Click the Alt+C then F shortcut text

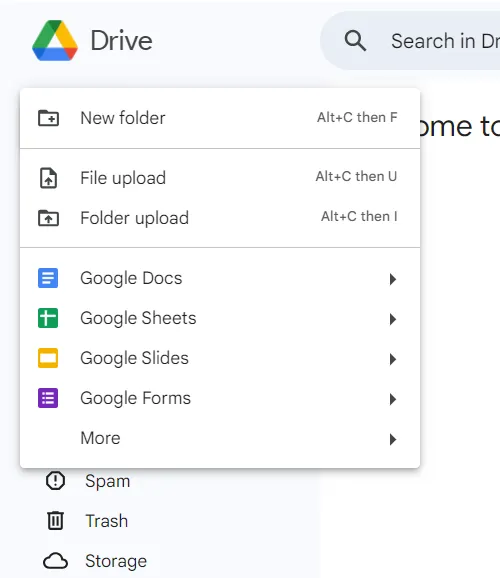tap(357, 117)
